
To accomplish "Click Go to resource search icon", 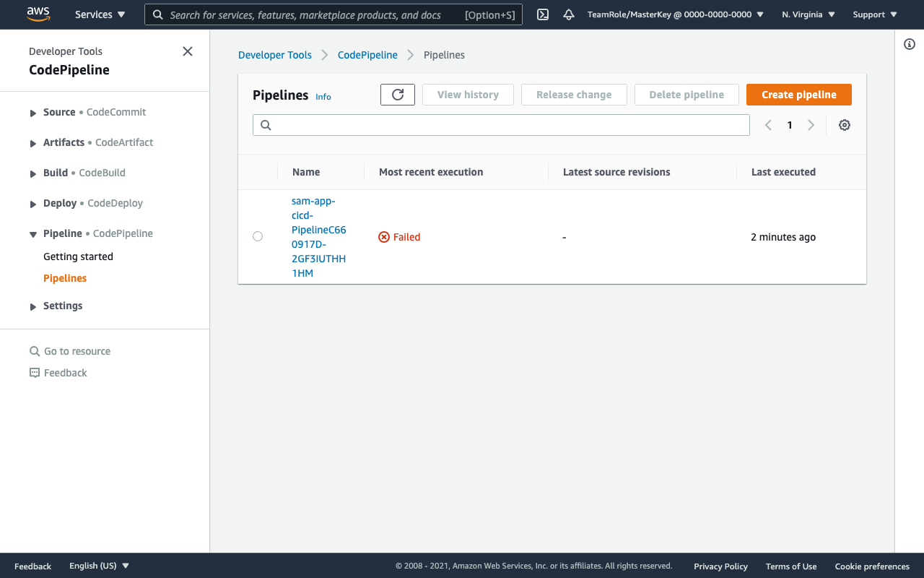I will pyautogui.click(x=35, y=351).
